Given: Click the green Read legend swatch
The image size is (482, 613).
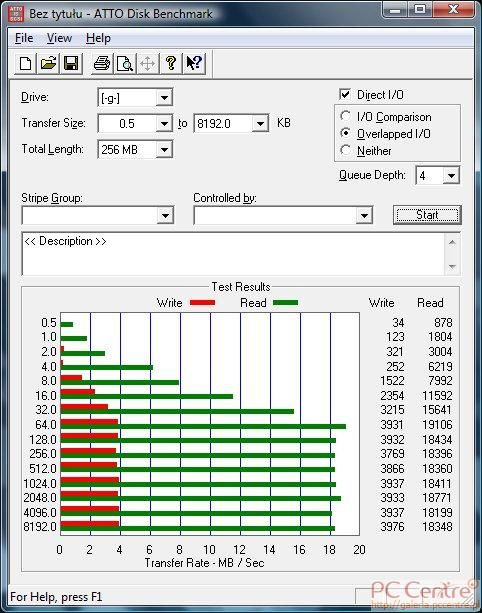Looking at the screenshot, I should tap(285, 303).
